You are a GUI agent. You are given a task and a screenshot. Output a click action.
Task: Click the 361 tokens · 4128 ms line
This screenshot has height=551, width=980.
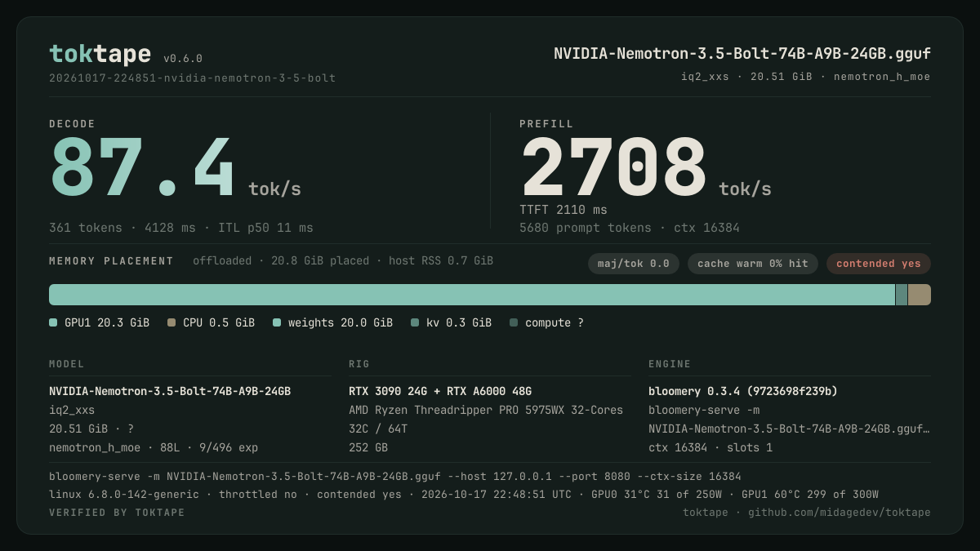[181, 228]
